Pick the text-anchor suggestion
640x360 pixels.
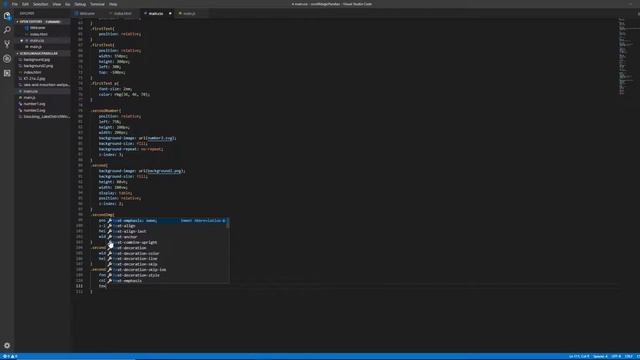[167, 237]
